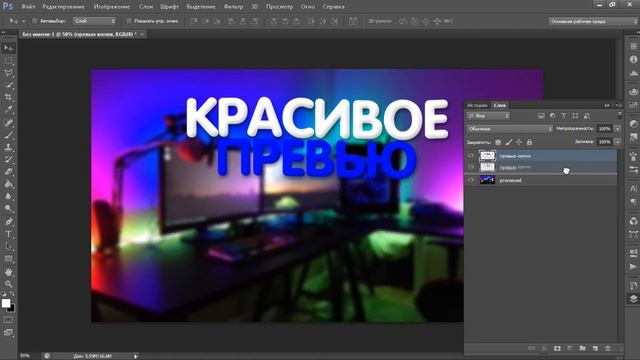Toggle lock image pixels brush icon
640x360 pixels.
pos(509,142)
